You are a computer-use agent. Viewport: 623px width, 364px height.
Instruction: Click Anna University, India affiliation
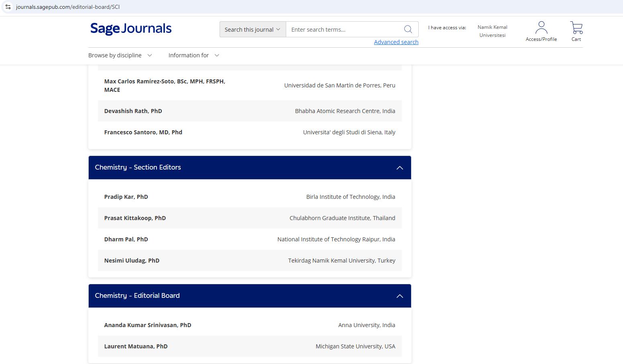[x=366, y=325]
